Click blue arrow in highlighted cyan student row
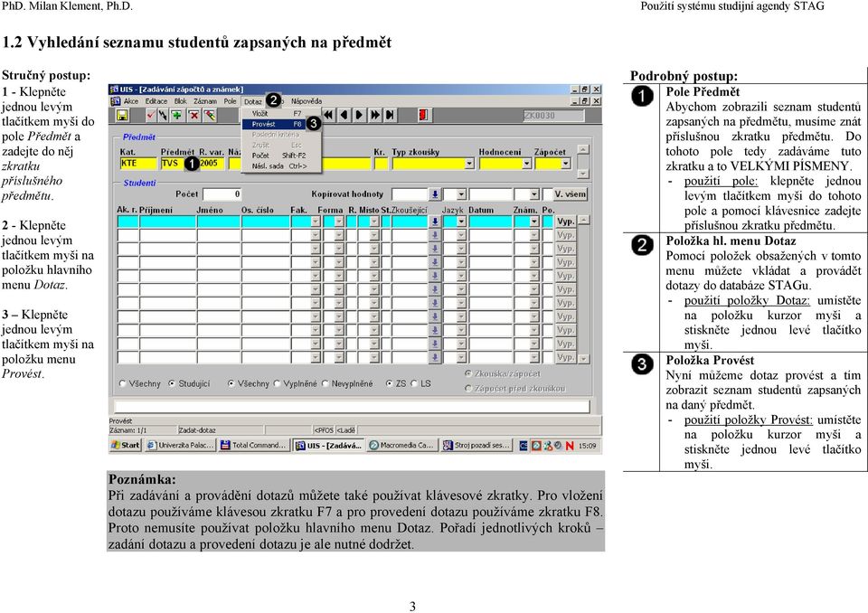The height and width of the screenshot is (613, 868). tap(435, 222)
